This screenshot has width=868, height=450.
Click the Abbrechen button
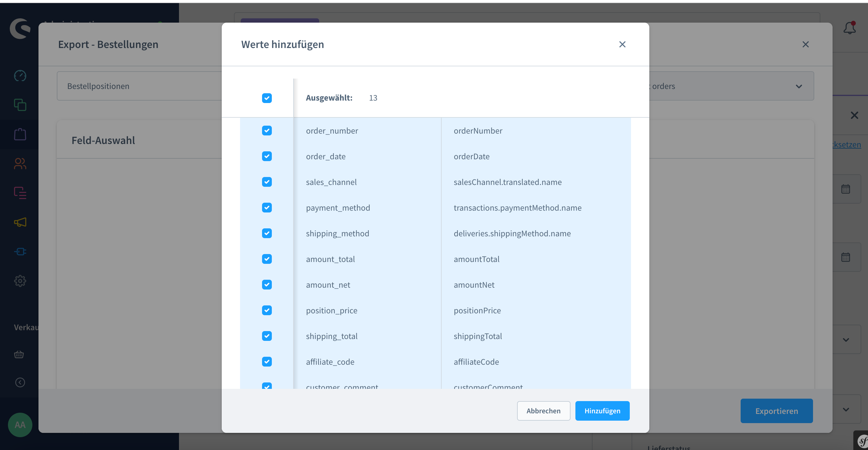click(x=544, y=411)
